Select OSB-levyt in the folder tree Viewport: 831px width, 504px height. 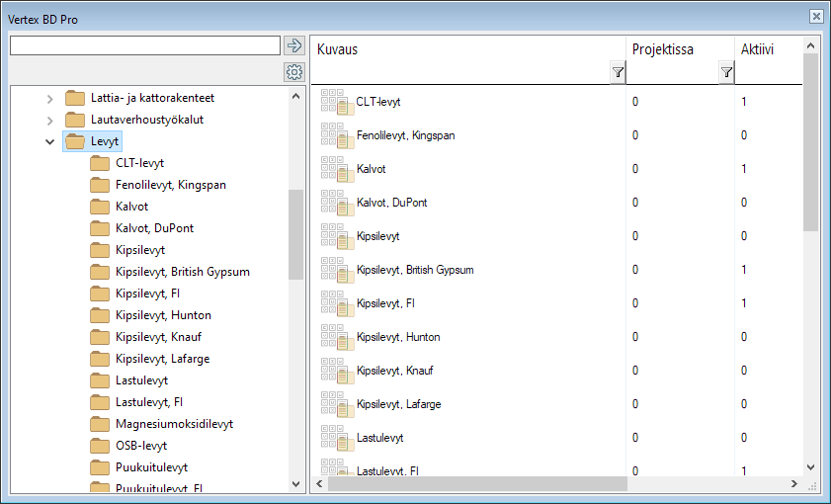(141, 446)
